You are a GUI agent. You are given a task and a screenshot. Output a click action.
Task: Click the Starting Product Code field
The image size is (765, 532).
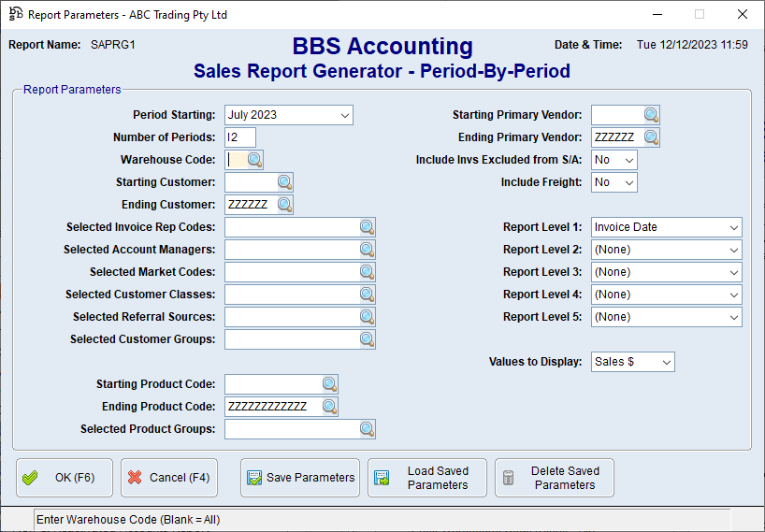pos(274,384)
